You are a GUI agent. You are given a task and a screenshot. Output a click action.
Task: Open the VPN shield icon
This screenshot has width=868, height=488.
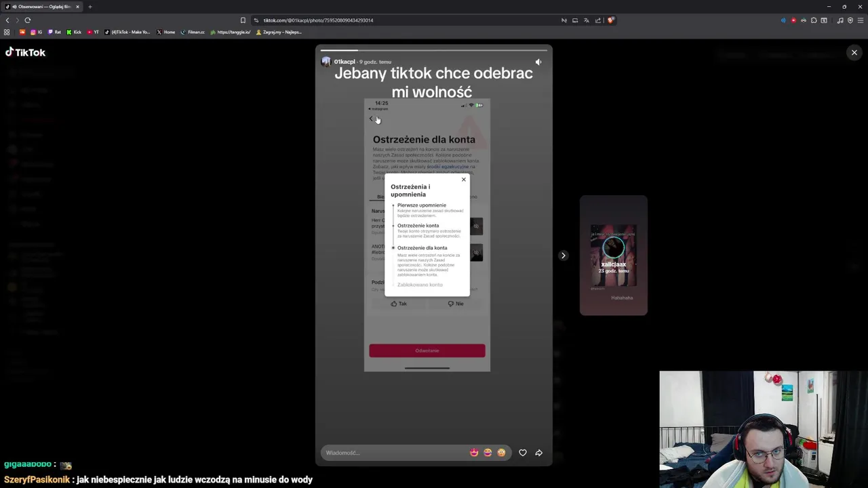click(x=850, y=20)
